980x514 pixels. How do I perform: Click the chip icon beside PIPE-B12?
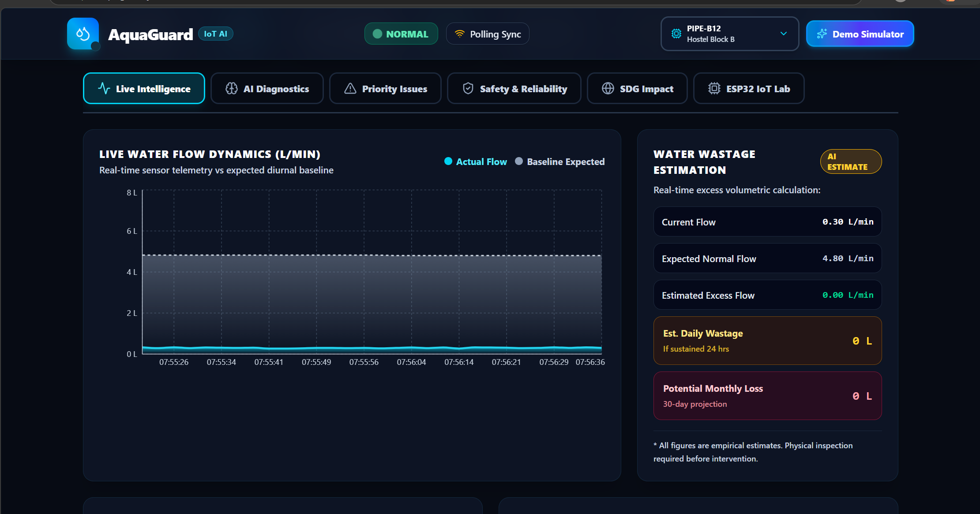tap(676, 34)
